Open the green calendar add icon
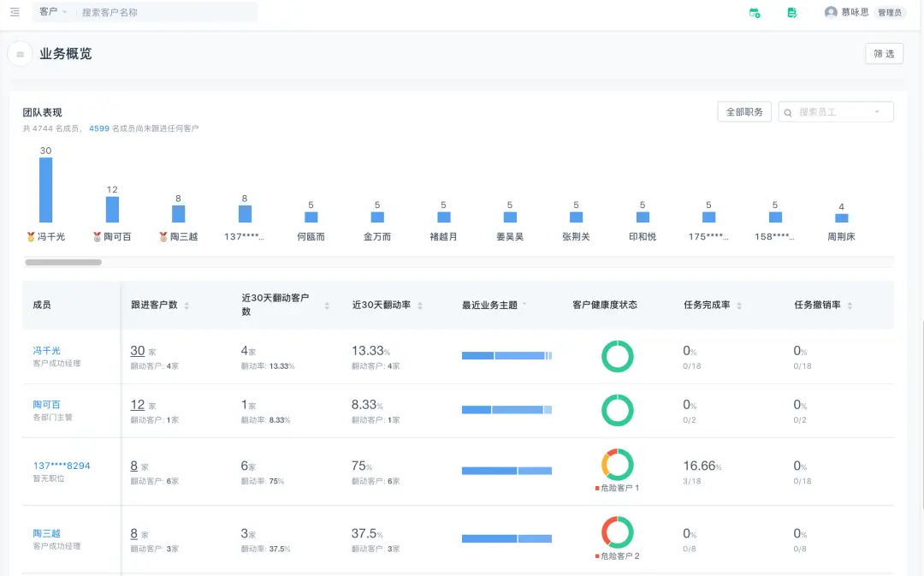Viewport: 924px width, 576px height. tap(755, 12)
